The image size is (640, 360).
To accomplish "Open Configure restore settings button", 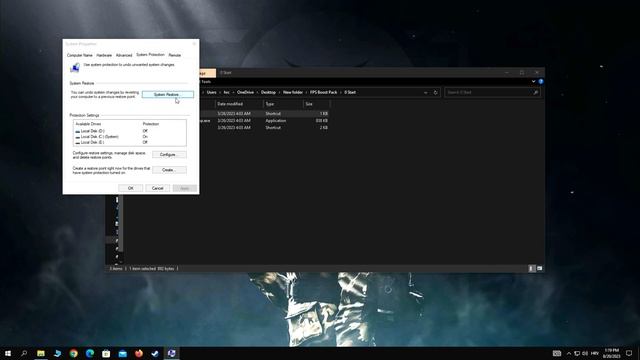I will coord(169,155).
